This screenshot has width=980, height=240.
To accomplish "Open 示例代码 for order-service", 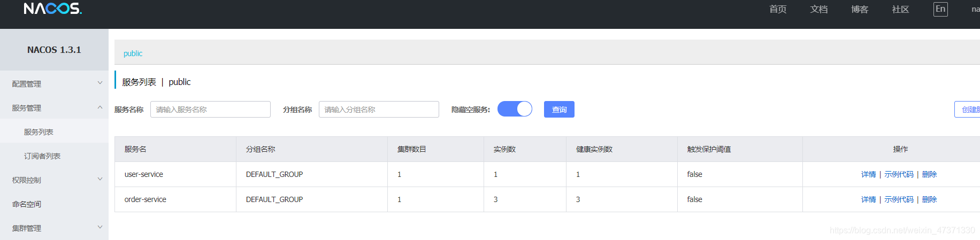I will tap(899, 199).
